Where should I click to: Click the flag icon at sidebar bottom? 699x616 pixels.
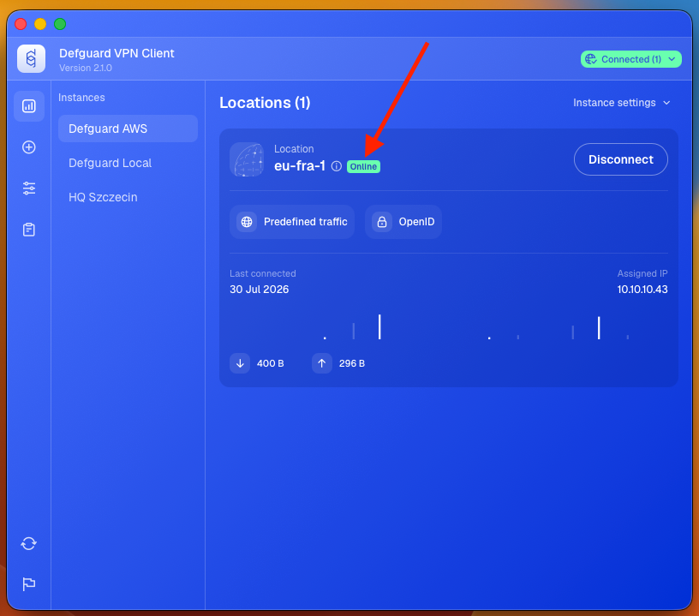(x=29, y=583)
